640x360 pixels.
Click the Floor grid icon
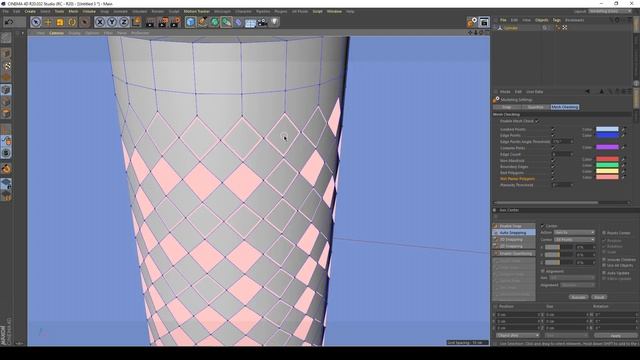click(250, 22)
